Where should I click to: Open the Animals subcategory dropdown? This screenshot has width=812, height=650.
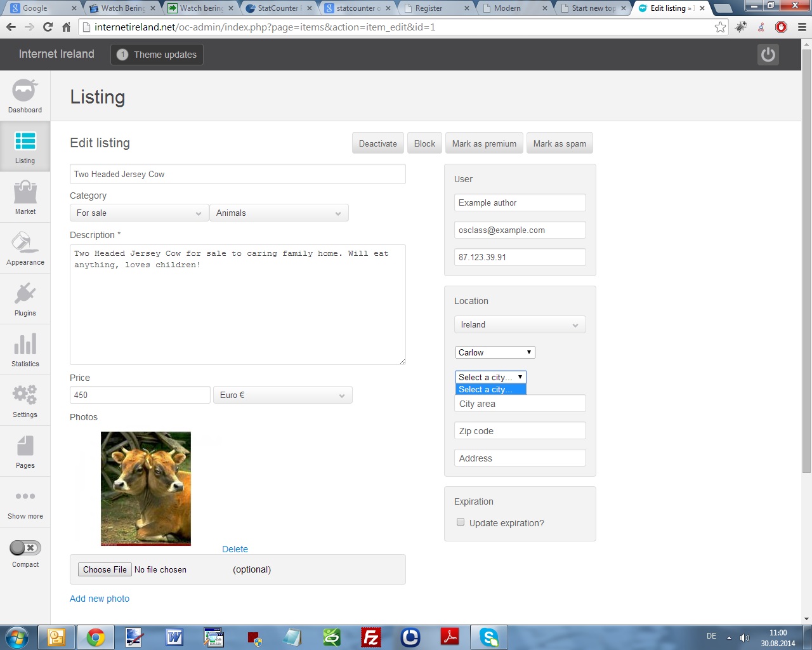[x=279, y=213]
